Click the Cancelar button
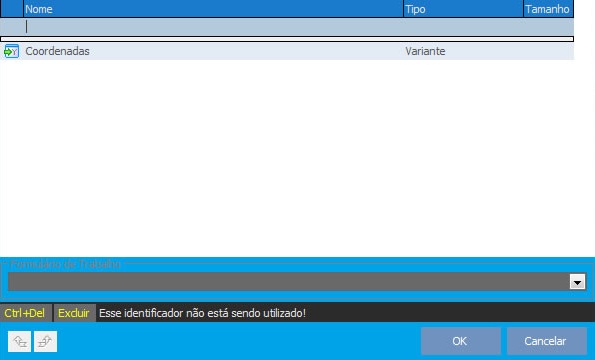595x360 pixels. pyautogui.click(x=546, y=341)
